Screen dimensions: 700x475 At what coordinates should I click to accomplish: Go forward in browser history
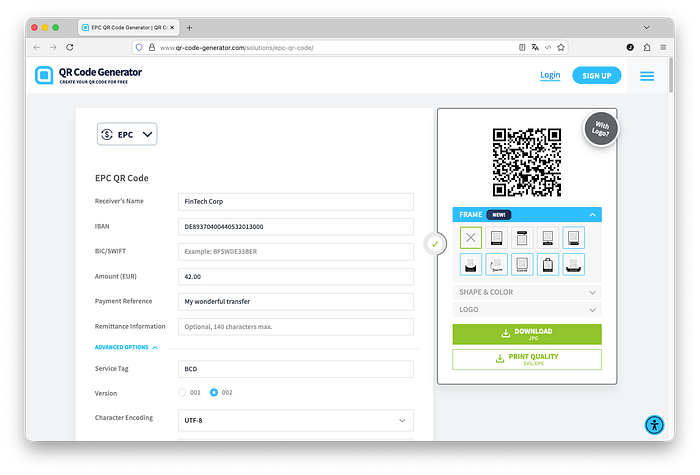point(53,47)
